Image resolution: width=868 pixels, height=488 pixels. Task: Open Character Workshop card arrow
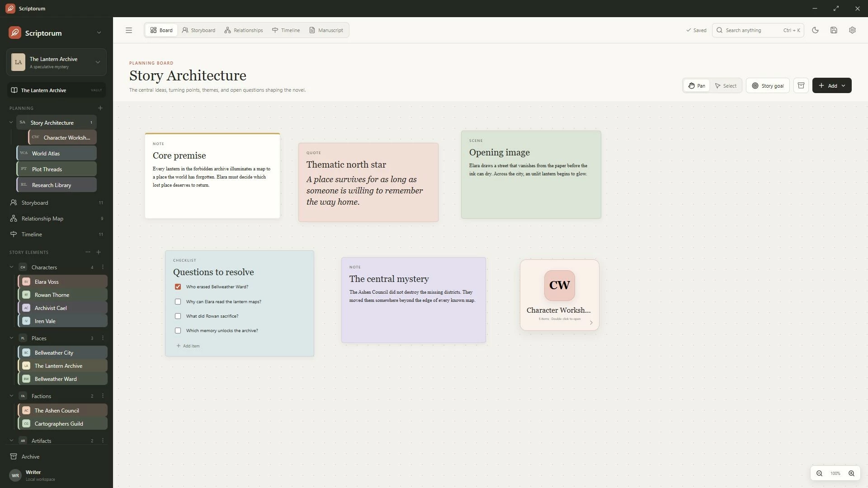[x=591, y=323]
